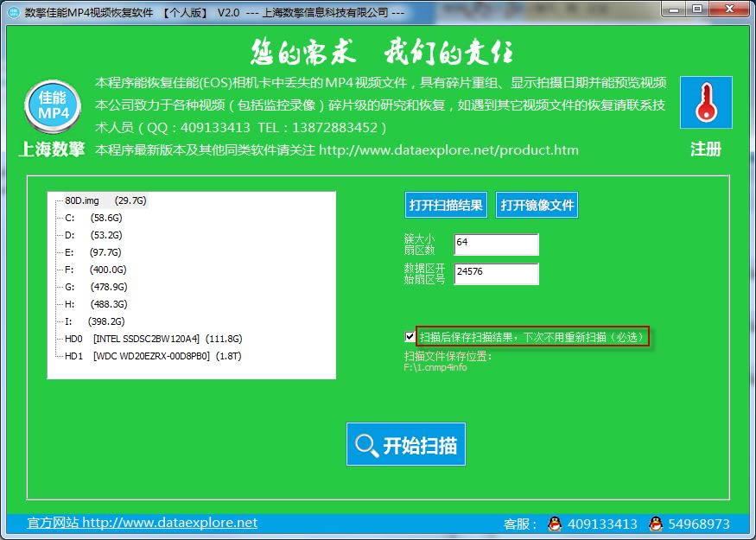Click the 佳能 MP4 round logo icon
The width and height of the screenshot is (756, 540).
tap(53, 106)
